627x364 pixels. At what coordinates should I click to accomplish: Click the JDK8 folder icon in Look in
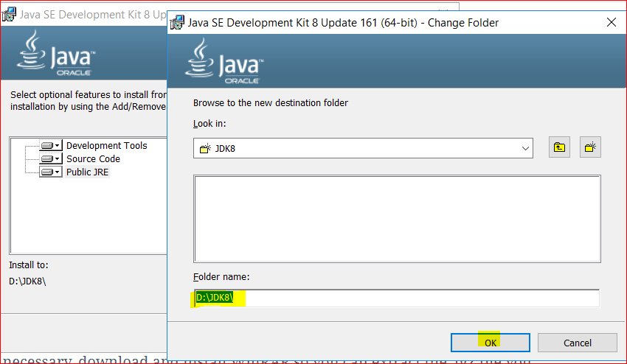[x=205, y=148]
